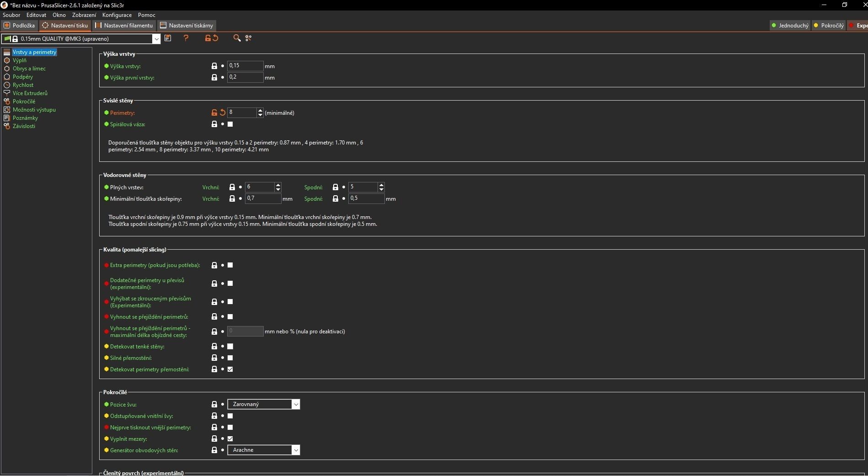Click the lock icon for Plných vrstev Vrchní
Image resolution: width=868 pixels, height=476 pixels.
click(x=232, y=187)
